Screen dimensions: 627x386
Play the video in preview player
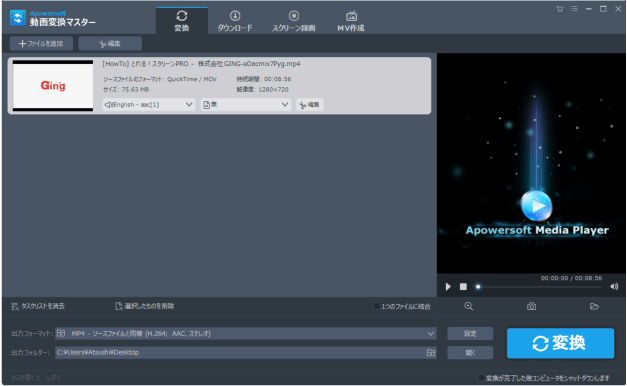[448, 286]
